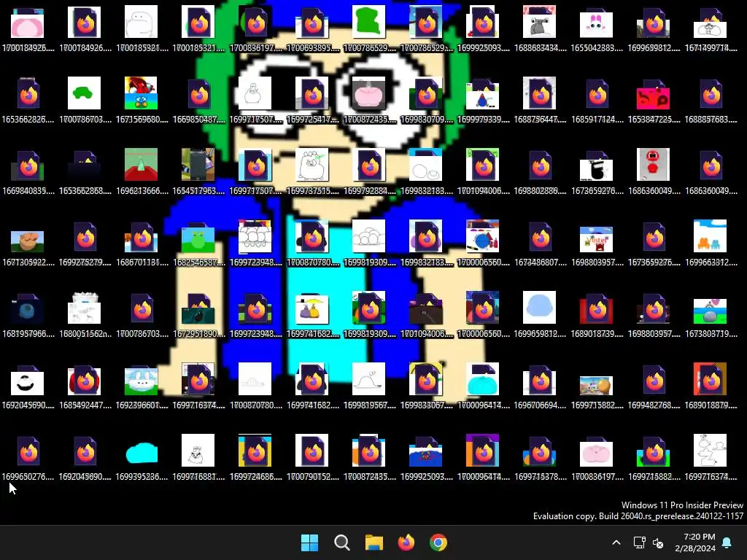Click the 1699979339 file label
Viewport: 747px width, 560px height.
(484, 120)
